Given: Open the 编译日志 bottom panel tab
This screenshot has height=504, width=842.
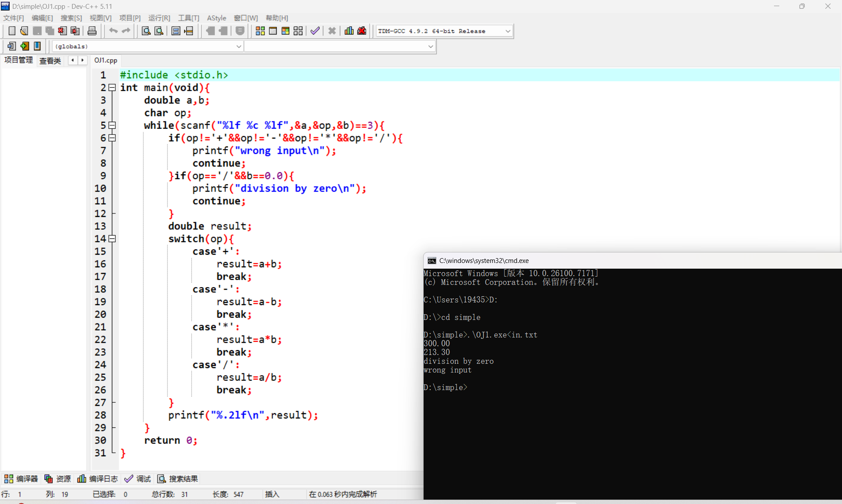Looking at the screenshot, I should pos(98,479).
